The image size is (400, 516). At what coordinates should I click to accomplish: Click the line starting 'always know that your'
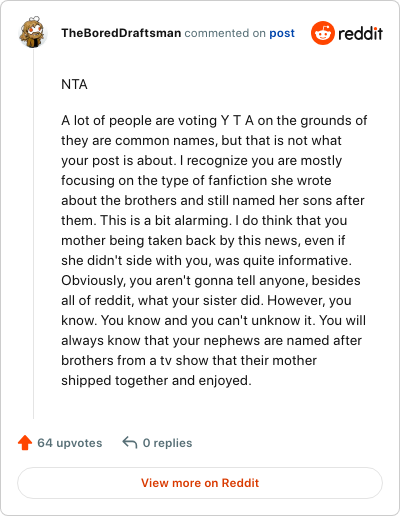coord(211,340)
